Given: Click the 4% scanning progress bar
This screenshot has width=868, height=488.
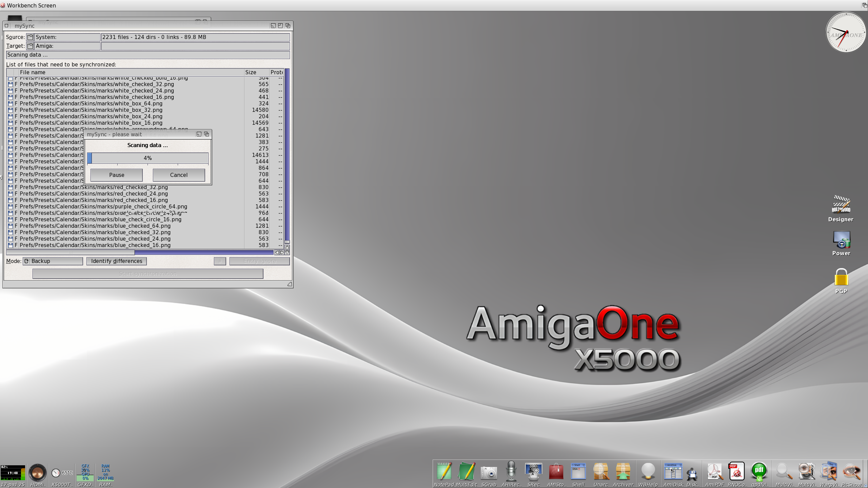Looking at the screenshot, I should coord(148,158).
